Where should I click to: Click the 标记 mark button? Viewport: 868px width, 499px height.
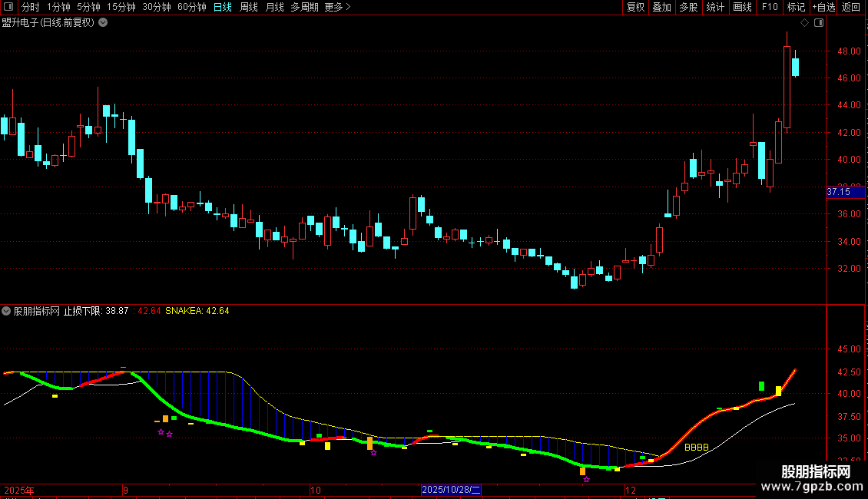[796, 7]
